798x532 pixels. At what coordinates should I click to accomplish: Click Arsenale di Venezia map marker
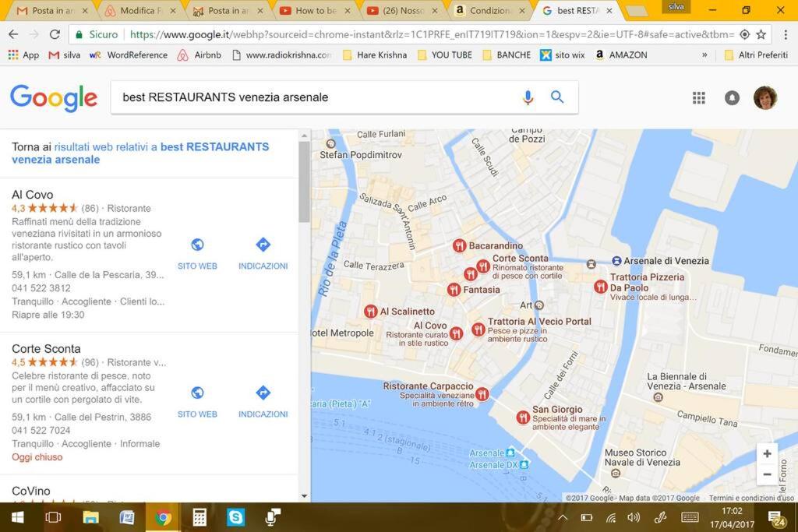(616, 260)
